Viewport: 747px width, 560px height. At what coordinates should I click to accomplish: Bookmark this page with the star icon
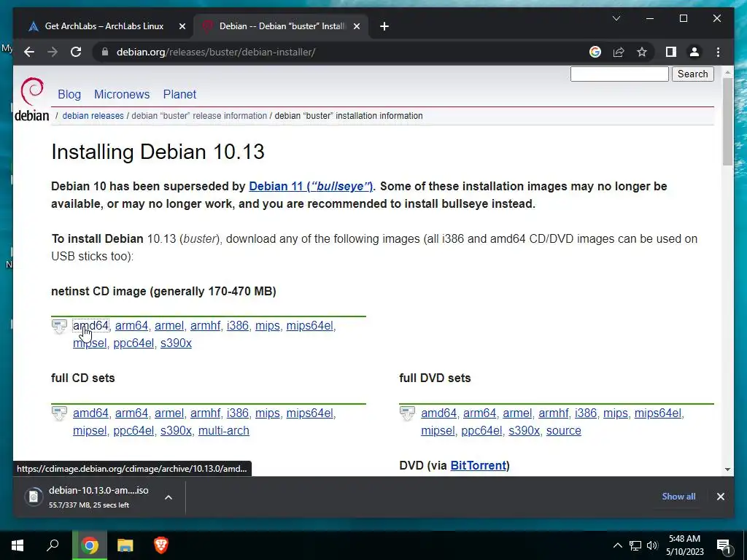point(642,52)
